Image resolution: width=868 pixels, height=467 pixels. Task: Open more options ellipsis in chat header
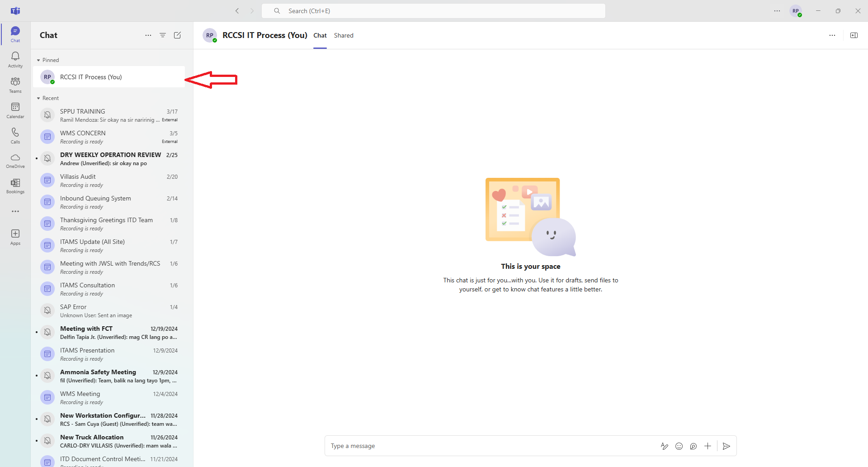(832, 35)
